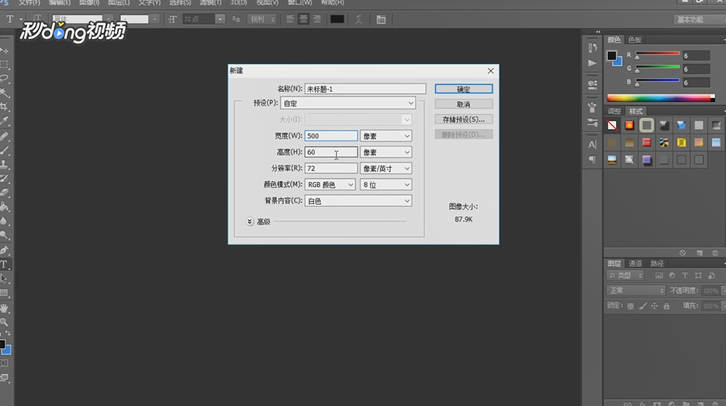726x406 pixels.
Task: Select the Path Selection arrow tool
Action: 5,279
